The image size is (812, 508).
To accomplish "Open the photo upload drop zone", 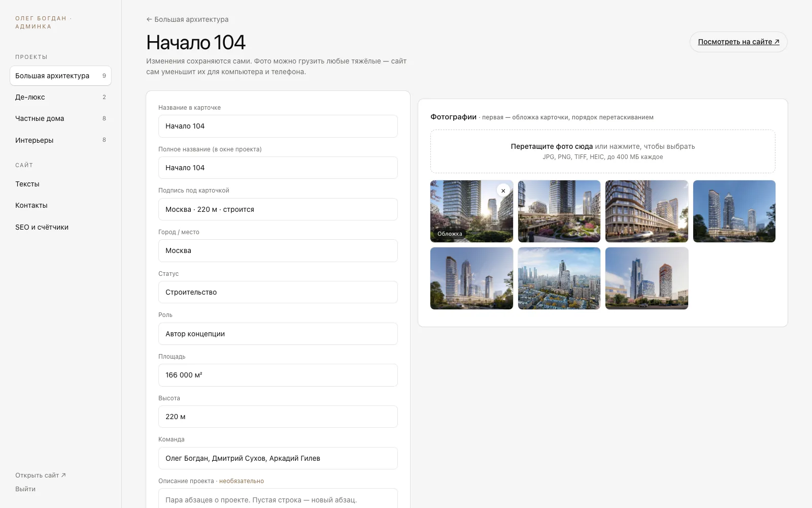I will [603, 151].
